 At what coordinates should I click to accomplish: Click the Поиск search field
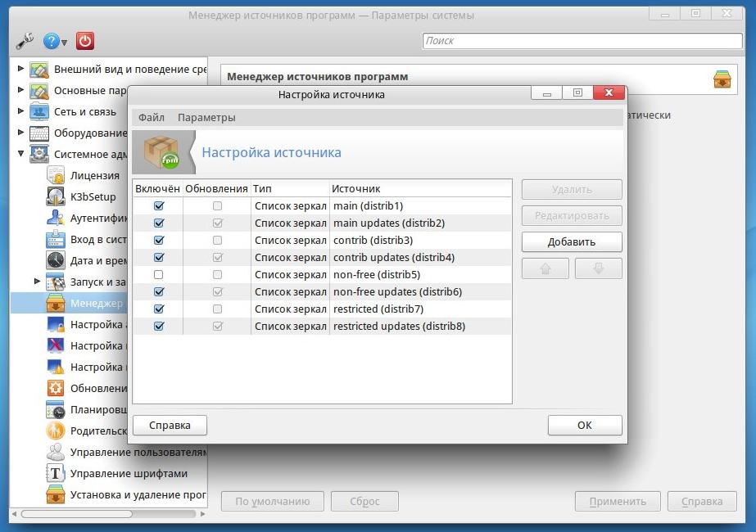(x=582, y=41)
